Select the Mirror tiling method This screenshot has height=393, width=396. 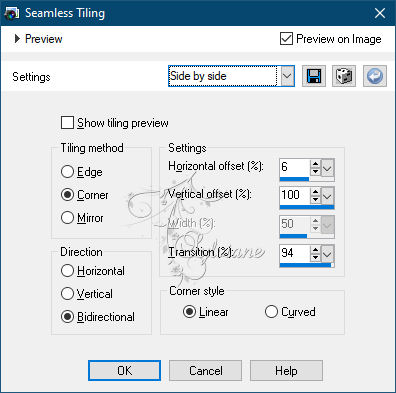point(67,218)
